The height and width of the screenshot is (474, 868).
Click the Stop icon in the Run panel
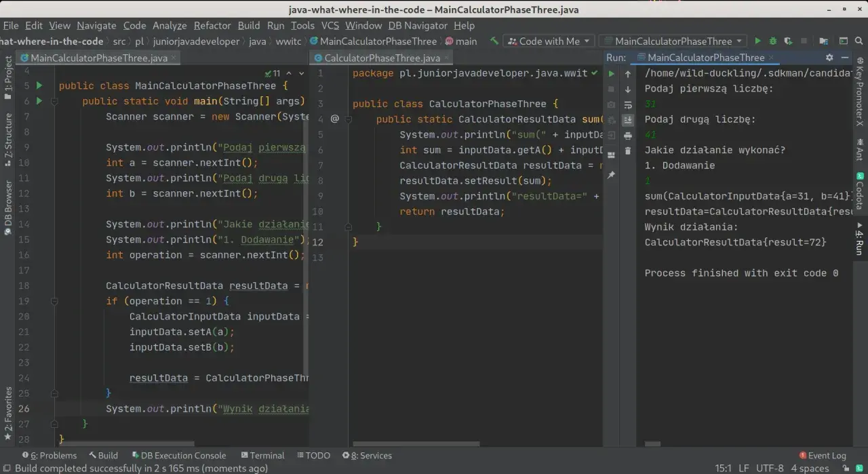click(x=611, y=89)
